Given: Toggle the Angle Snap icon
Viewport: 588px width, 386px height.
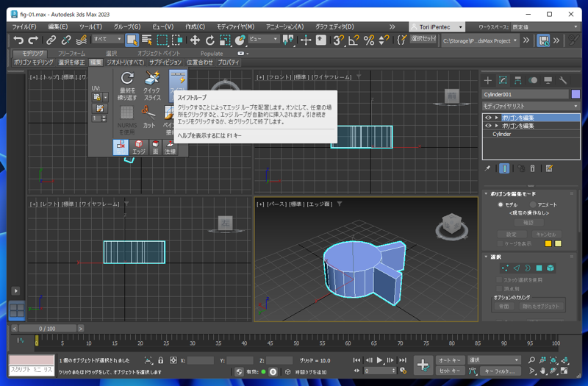Looking at the screenshot, I should click(354, 40).
